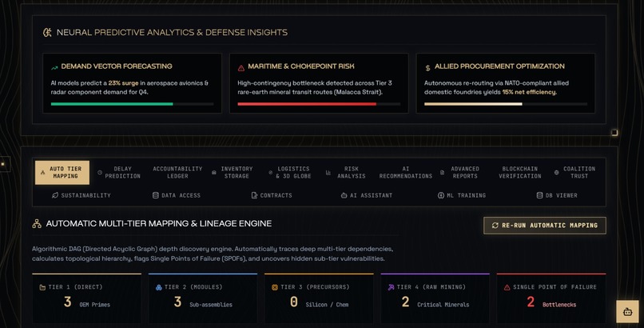
Task: Click the chip icon on Tier 3 (Precursors)
Action: [x=275, y=287]
